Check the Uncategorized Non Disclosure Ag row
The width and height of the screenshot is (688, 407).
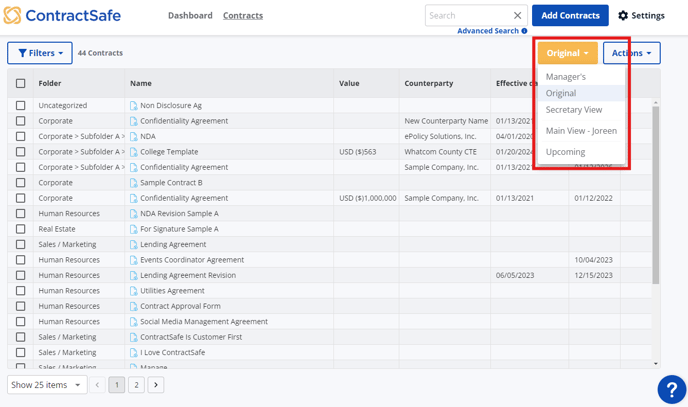pos(21,105)
